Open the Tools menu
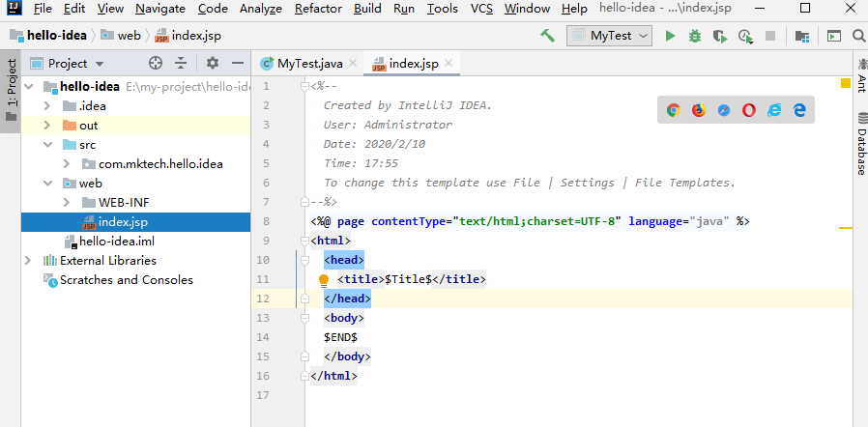The height and width of the screenshot is (427, 868). pyautogui.click(x=443, y=9)
